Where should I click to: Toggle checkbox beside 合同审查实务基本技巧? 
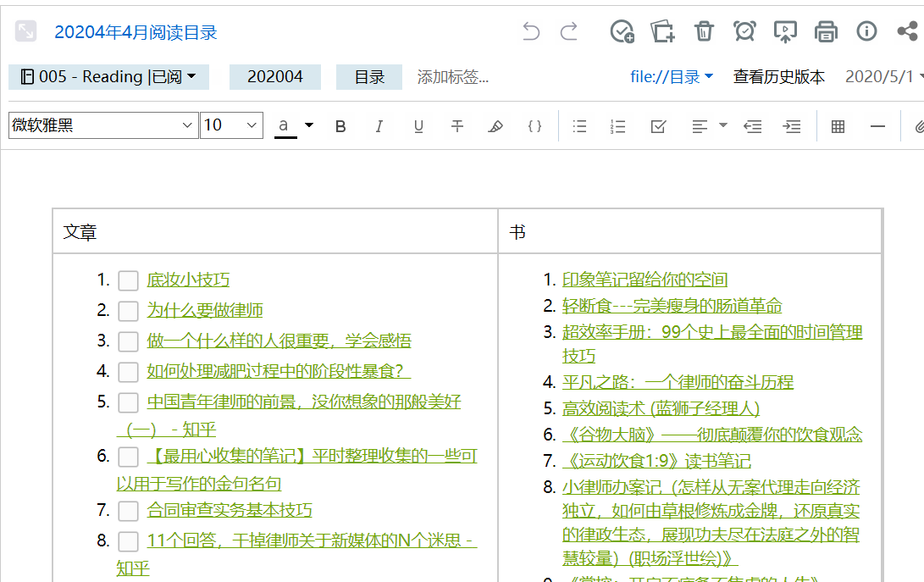[x=128, y=511]
